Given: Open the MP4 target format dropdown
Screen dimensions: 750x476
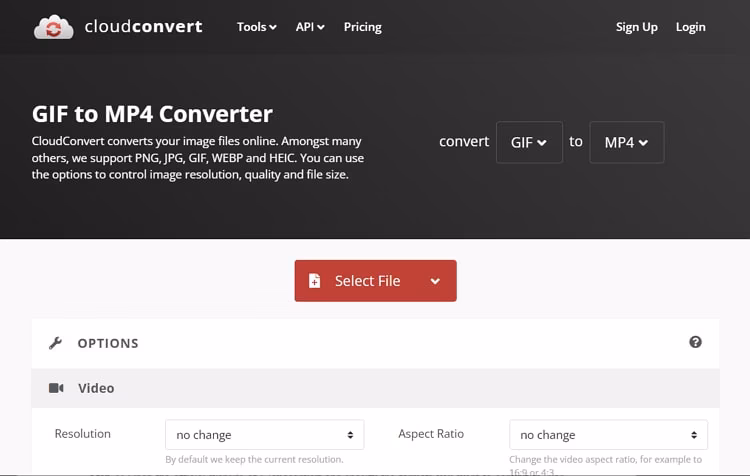Looking at the screenshot, I should (627, 142).
